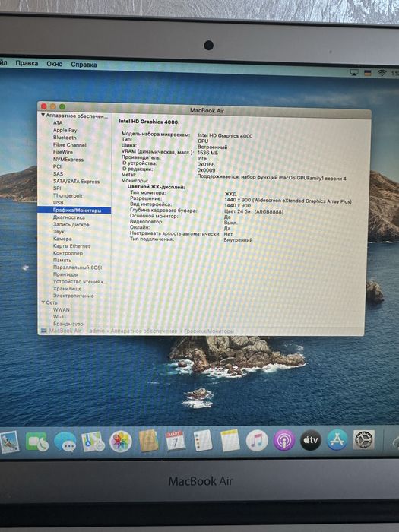The image size is (399, 532).
Task: Select Thunderbolt in the sidebar
Action: pos(68,195)
